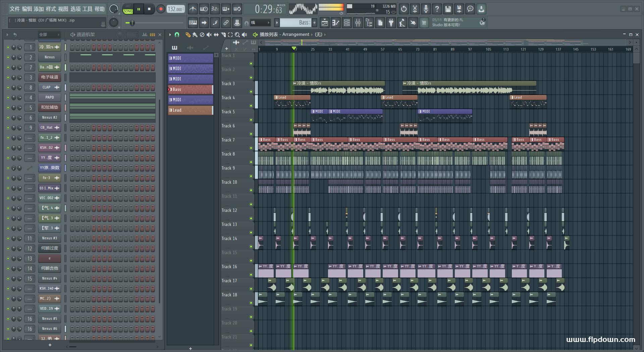The image size is (644, 352).
Task: Click the red record button
Action: pyautogui.click(x=161, y=9)
